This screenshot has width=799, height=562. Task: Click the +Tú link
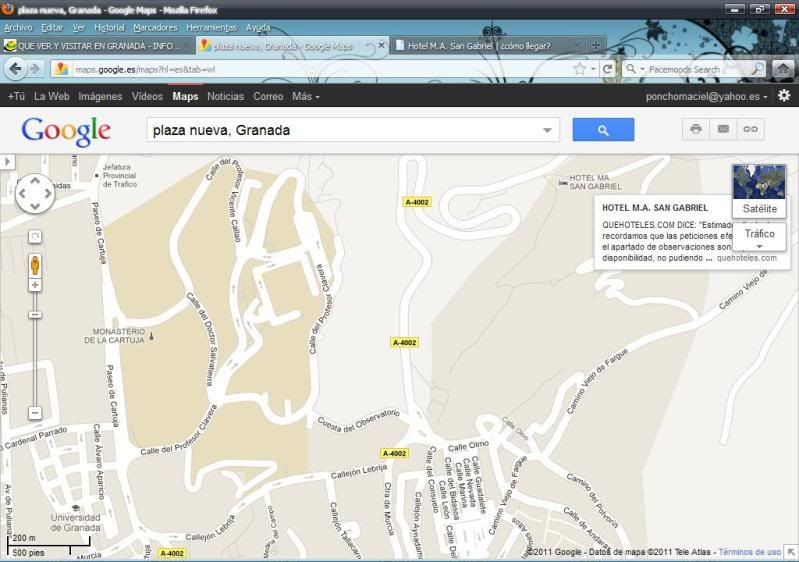(16, 96)
